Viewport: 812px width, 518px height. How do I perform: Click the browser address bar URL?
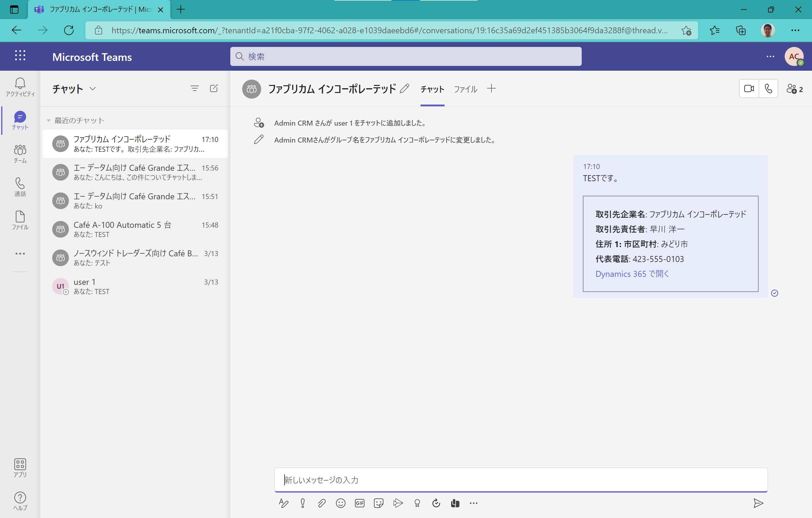tap(389, 30)
